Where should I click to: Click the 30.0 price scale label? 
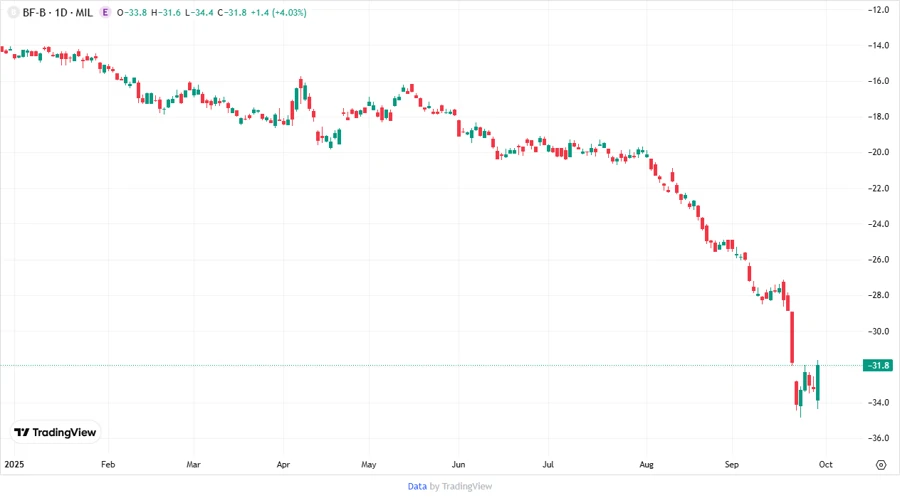pyautogui.click(x=878, y=331)
